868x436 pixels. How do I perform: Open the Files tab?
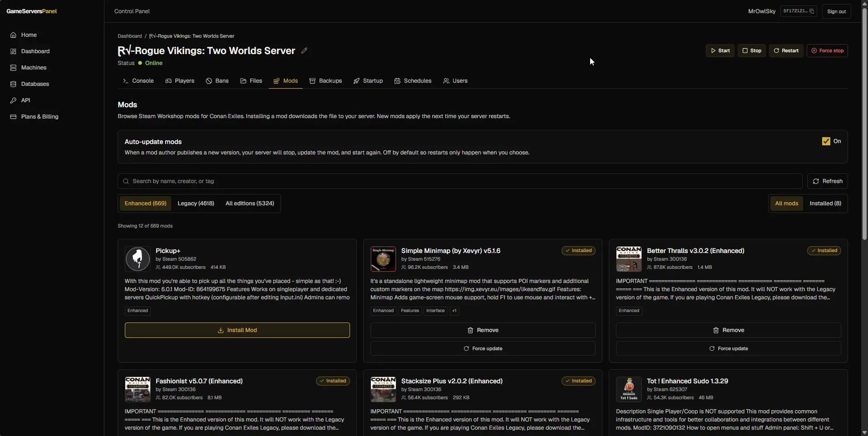click(251, 81)
